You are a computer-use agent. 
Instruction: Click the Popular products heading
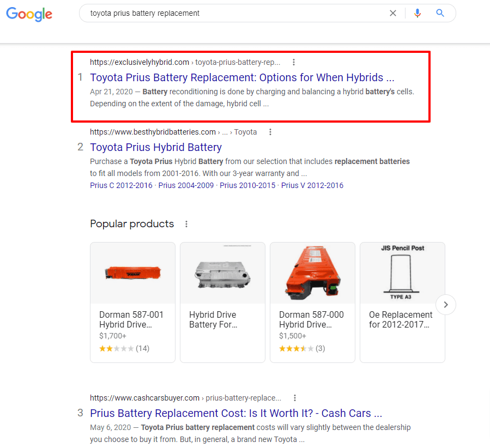pyautogui.click(x=132, y=223)
